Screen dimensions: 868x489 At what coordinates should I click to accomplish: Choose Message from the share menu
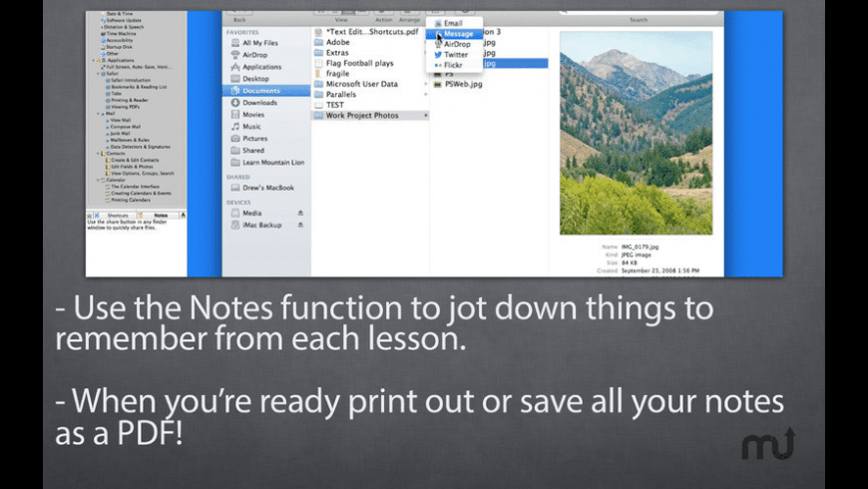(453, 34)
